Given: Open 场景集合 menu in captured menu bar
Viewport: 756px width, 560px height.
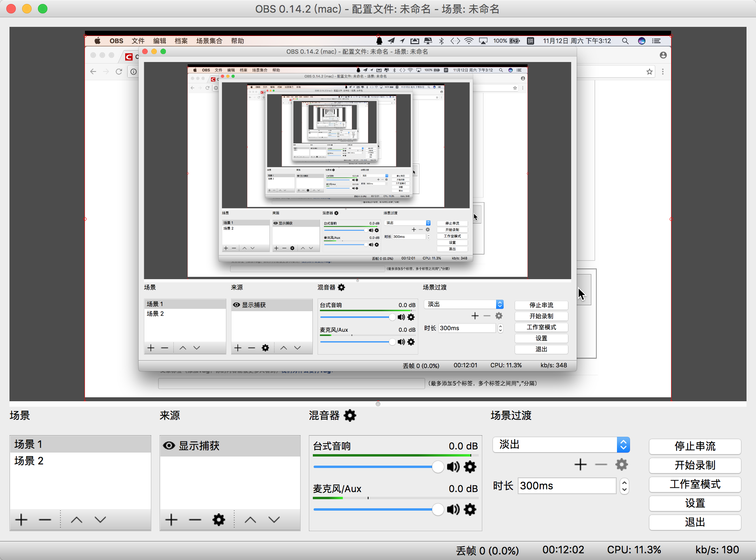Looking at the screenshot, I should [x=209, y=41].
